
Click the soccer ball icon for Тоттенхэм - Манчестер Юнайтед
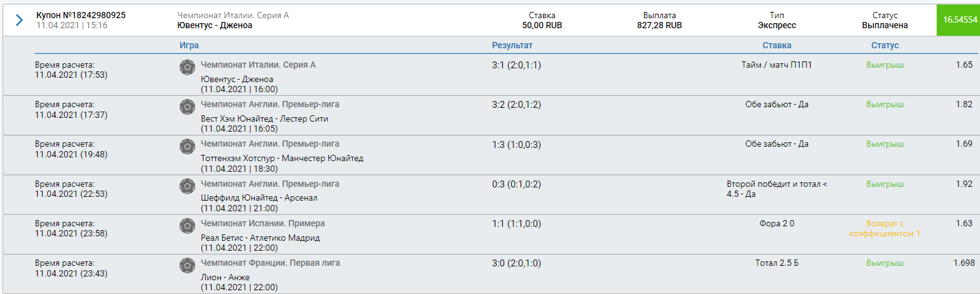[186, 146]
